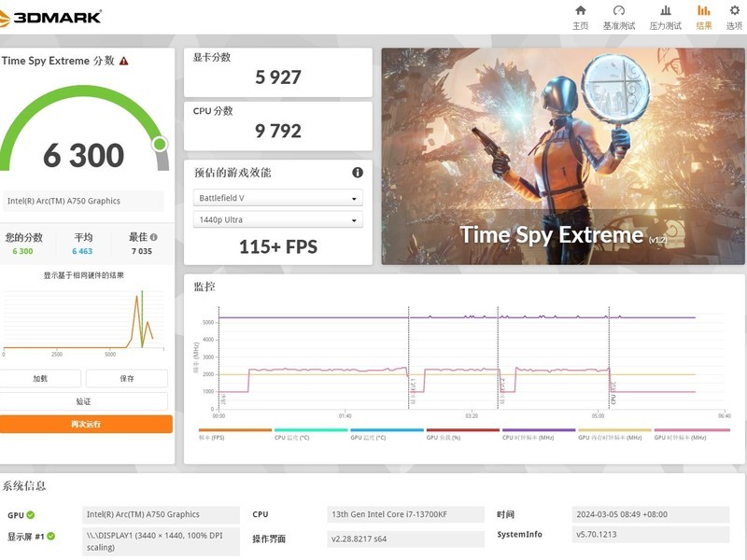747x560 pixels.
Task: Click the info icon in the estimated game performance panel
Action: click(x=358, y=173)
